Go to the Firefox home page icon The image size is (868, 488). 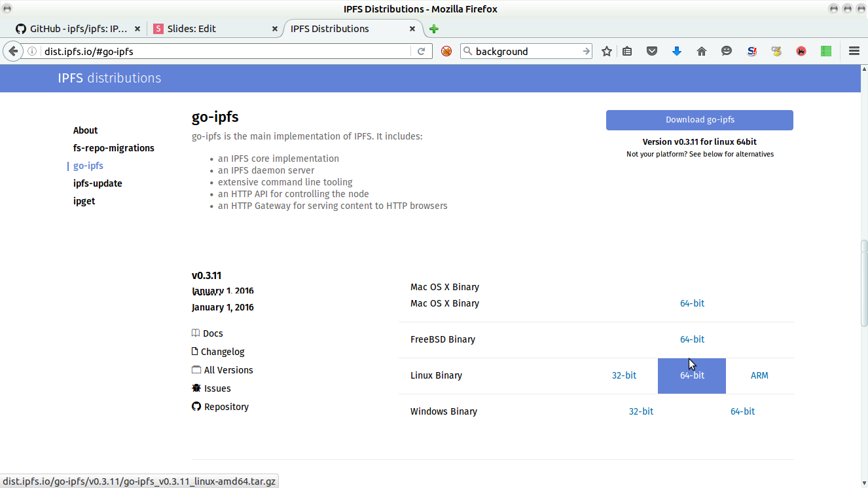coord(702,51)
